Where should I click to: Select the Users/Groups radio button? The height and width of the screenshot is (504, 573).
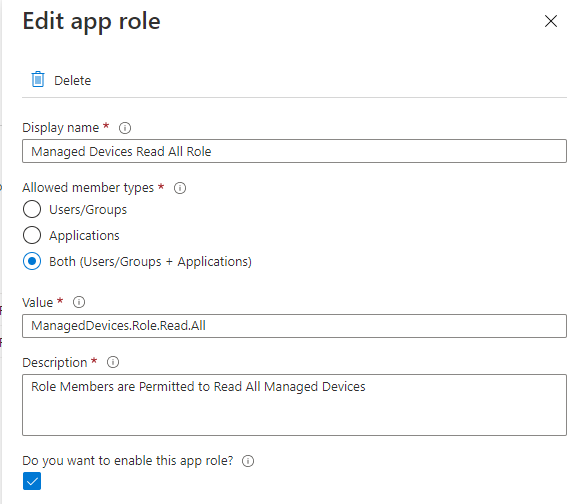click(x=32, y=209)
